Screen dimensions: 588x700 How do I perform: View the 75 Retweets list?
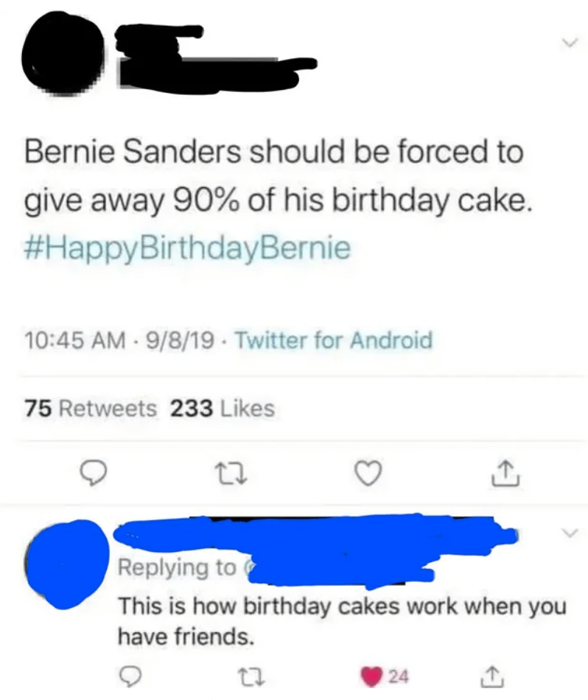point(91,407)
